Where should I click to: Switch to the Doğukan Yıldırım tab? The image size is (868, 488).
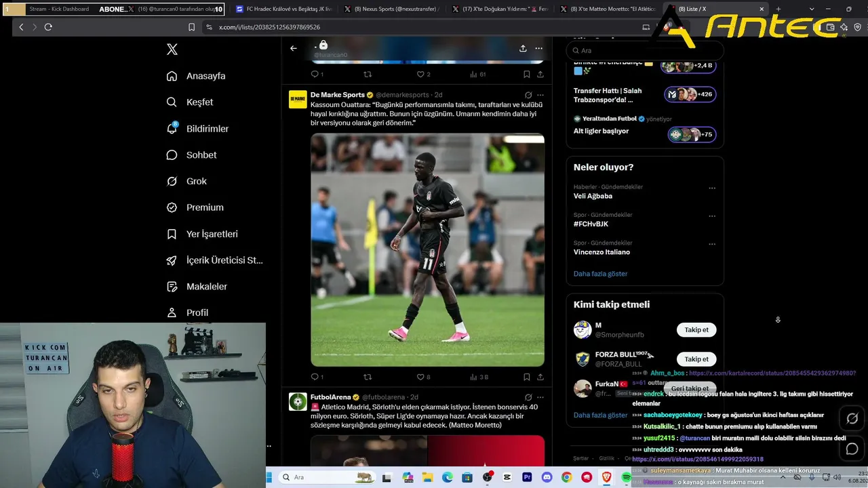(x=500, y=9)
